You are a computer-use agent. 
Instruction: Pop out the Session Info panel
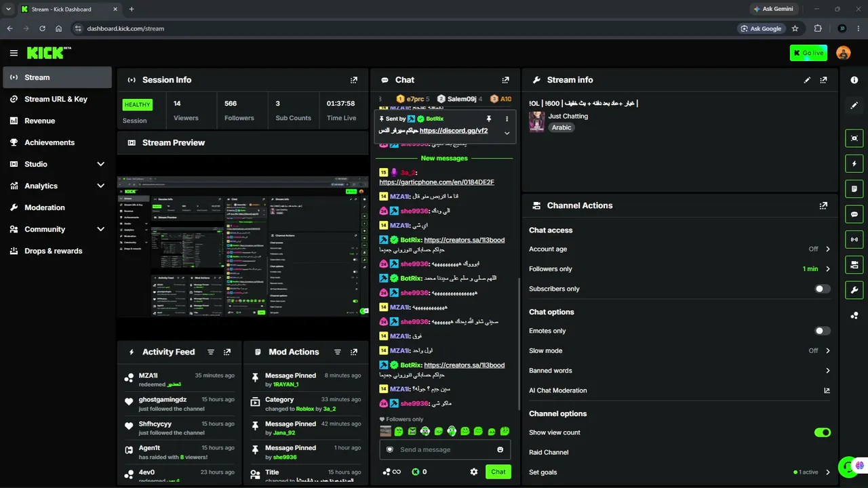coord(353,80)
